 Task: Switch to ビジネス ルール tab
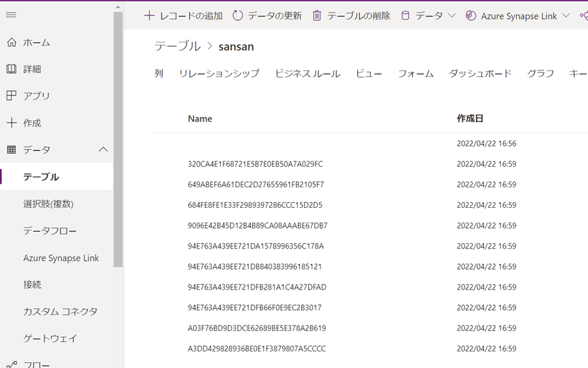pos(307,74)
